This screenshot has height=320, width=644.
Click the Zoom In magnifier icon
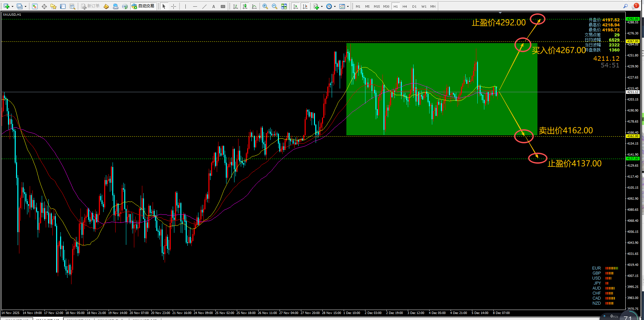[265, 6]
